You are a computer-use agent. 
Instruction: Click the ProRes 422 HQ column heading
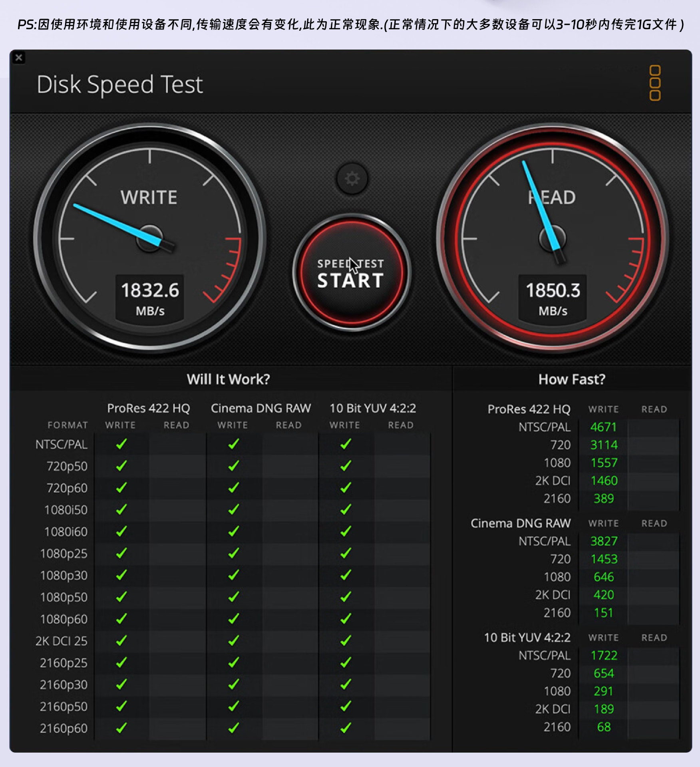point(149,408)
